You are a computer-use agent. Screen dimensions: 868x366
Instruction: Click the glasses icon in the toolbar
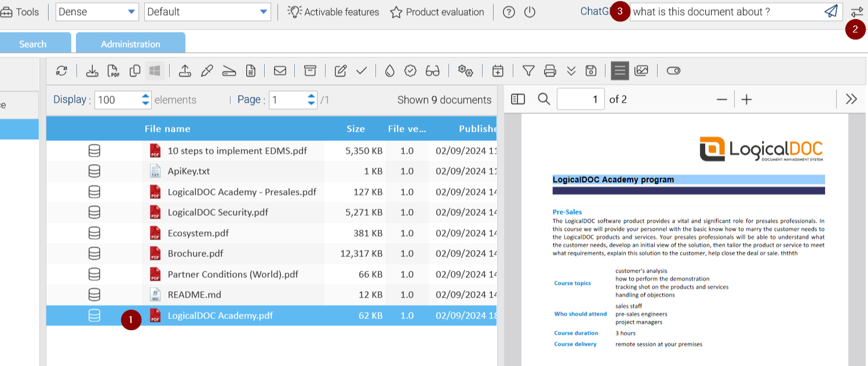433,71
